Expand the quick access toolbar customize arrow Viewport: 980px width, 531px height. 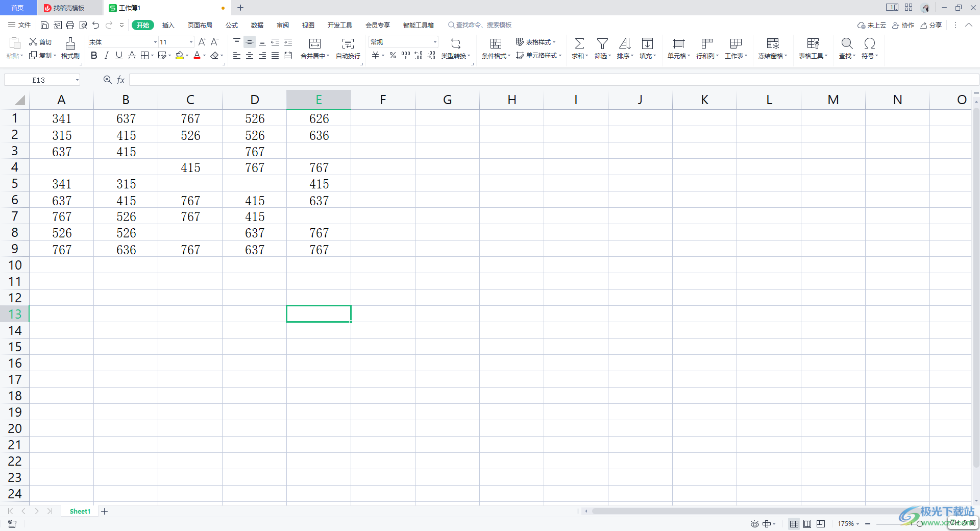121,25
